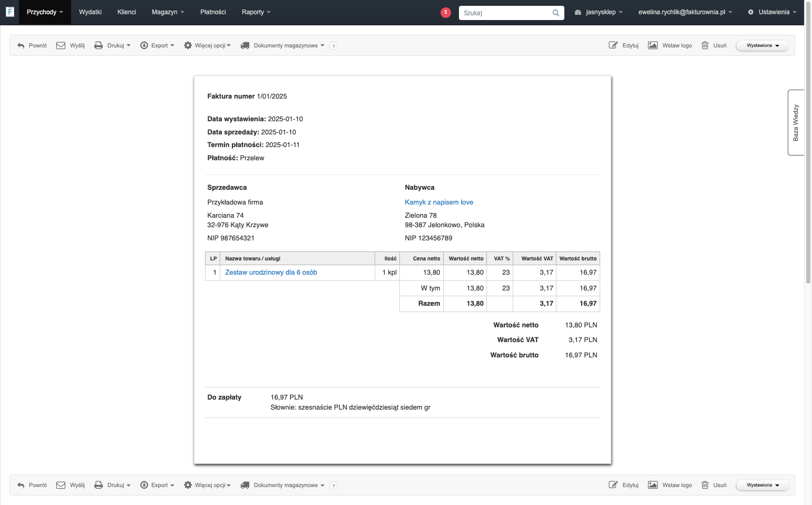Screen dimensions: 812x505
Task: Open the Magazyn menu
Action: (x=168, y=12)
